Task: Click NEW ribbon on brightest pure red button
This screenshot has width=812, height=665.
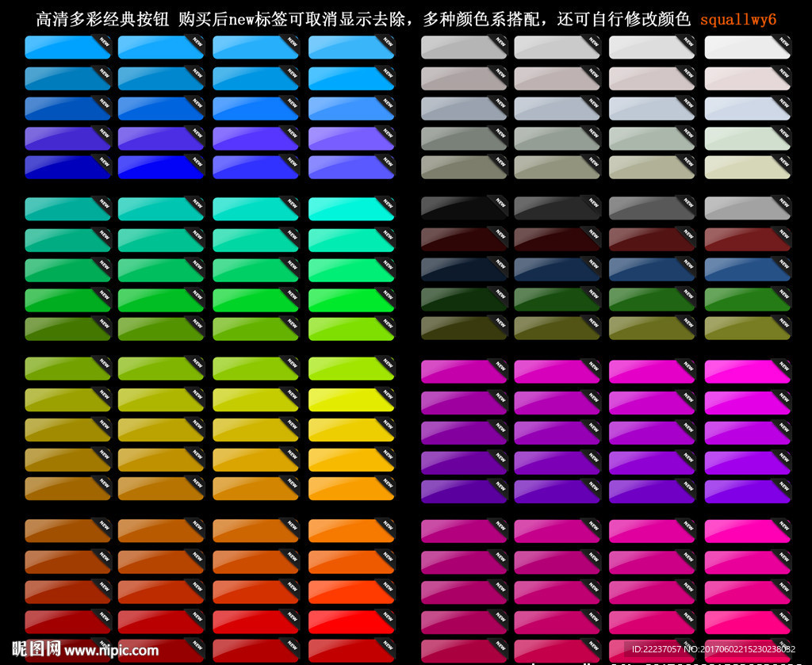Action: (388, 617)
